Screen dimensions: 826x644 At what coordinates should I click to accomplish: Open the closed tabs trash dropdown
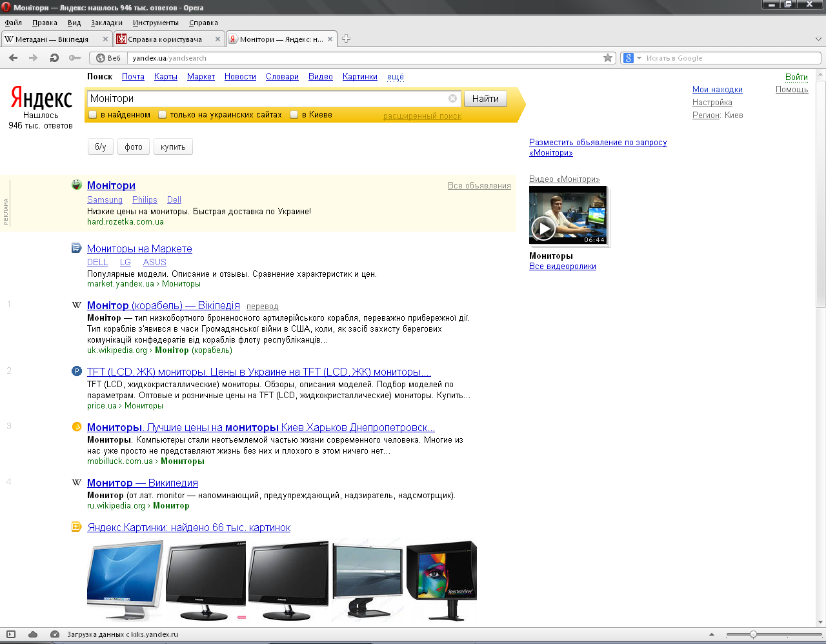tap(818, 39)
